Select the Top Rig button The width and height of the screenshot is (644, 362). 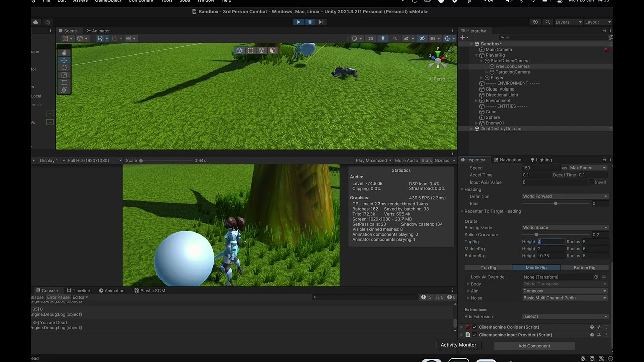[488, 268]
